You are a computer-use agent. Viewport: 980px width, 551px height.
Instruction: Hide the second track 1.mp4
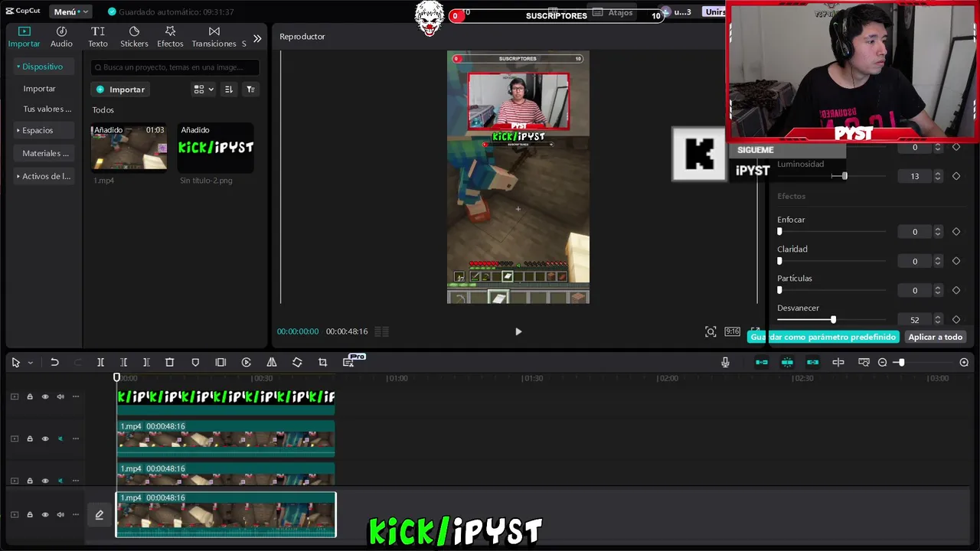(x=45, y=439)
